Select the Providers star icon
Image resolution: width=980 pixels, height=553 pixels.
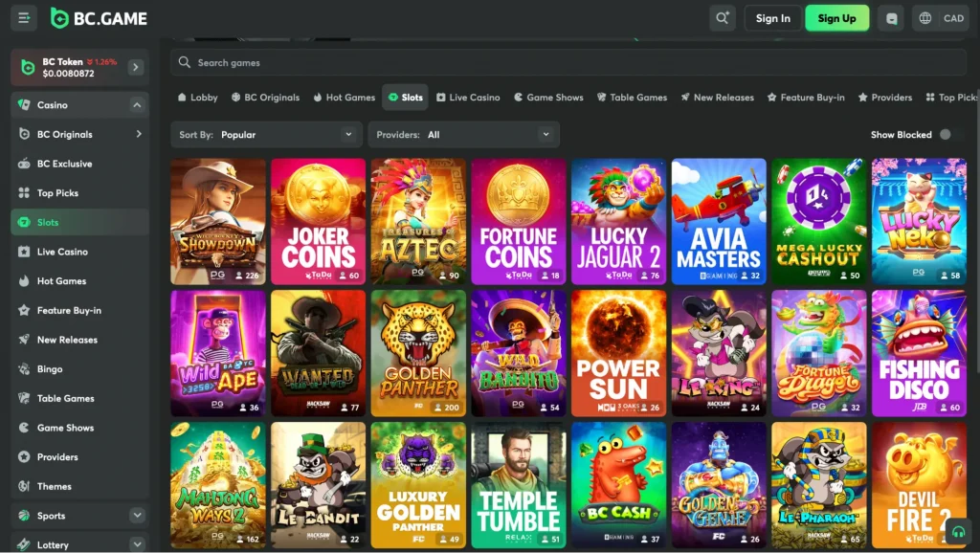pyautogui.click(x=24, y=457)
